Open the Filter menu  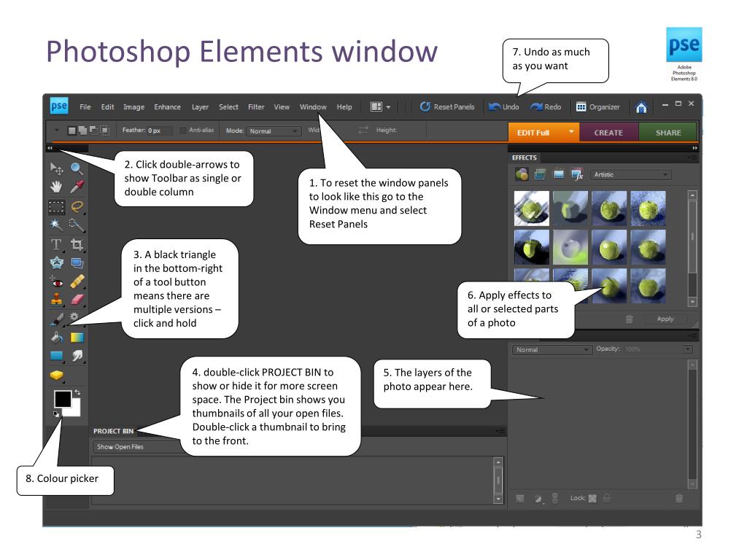[256, 107]
